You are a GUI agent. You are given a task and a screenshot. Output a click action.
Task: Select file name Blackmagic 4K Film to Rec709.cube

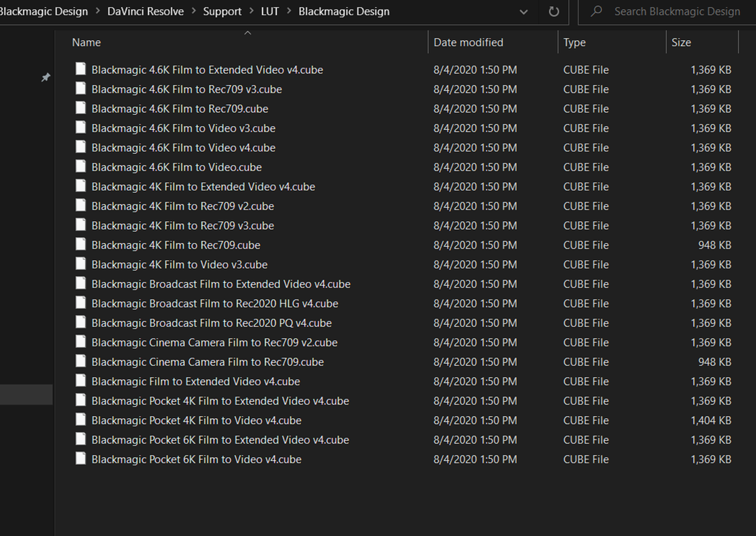(x=176, y=245)
